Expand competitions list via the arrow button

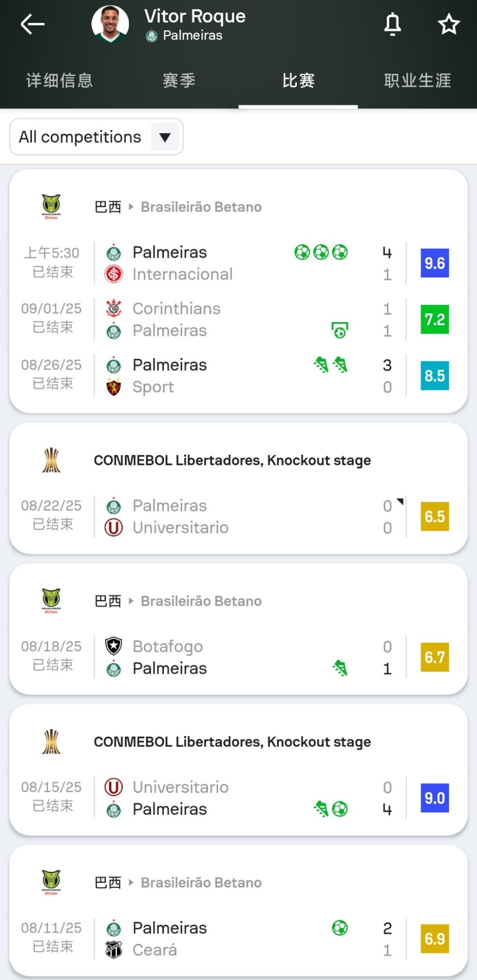coord(165,137)
